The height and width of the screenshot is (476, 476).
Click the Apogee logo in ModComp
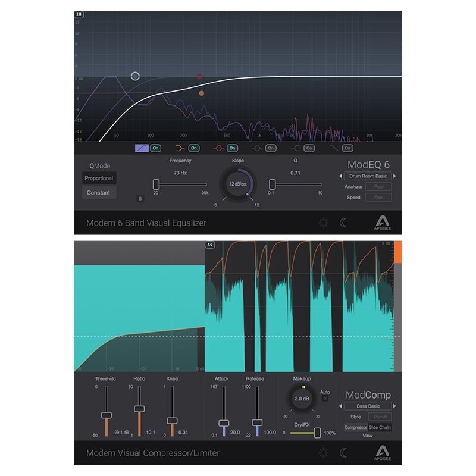(x=382, y=453)
